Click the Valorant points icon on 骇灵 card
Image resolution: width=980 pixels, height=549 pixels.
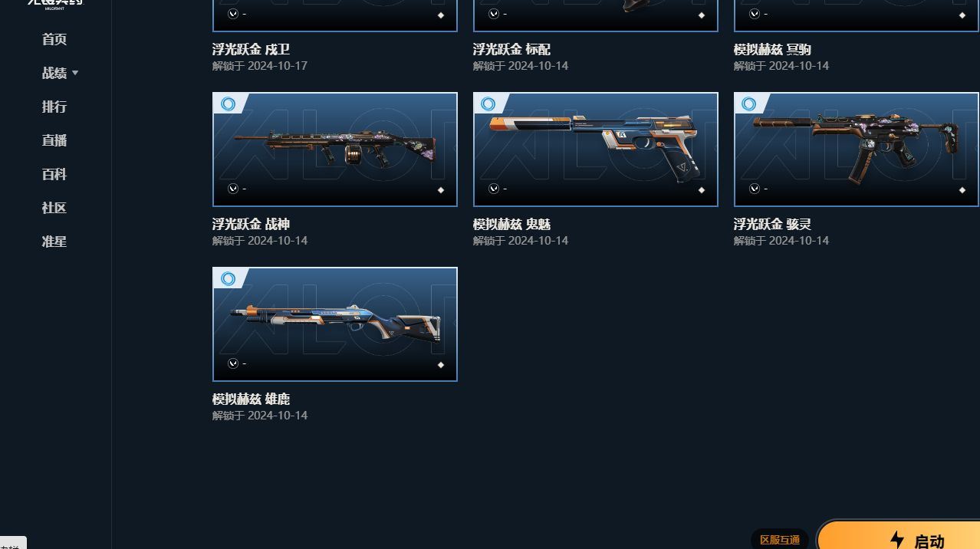(755, 189)
